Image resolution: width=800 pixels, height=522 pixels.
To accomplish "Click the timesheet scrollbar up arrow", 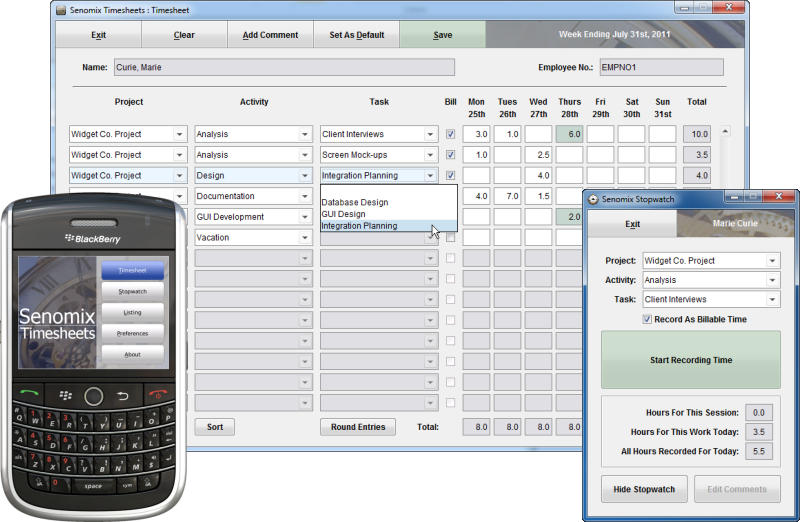I will tap(725, 132).
